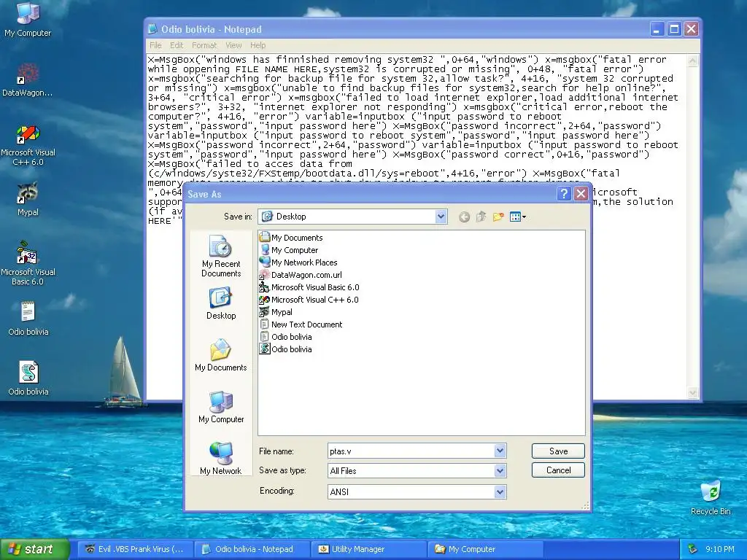This screenshot has width=747, height=560.
Task: Select My Documents folder in file list
Action: tap(291, 238)
